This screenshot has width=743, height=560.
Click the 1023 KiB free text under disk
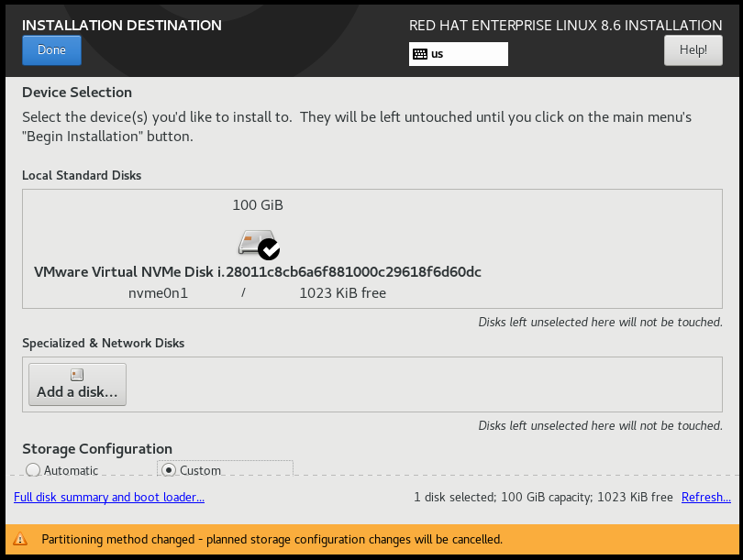point(342,293)
